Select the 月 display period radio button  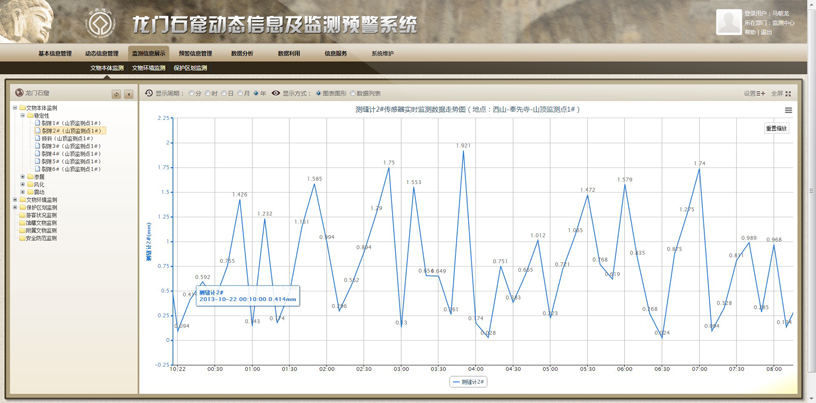[x=240, y=93]
